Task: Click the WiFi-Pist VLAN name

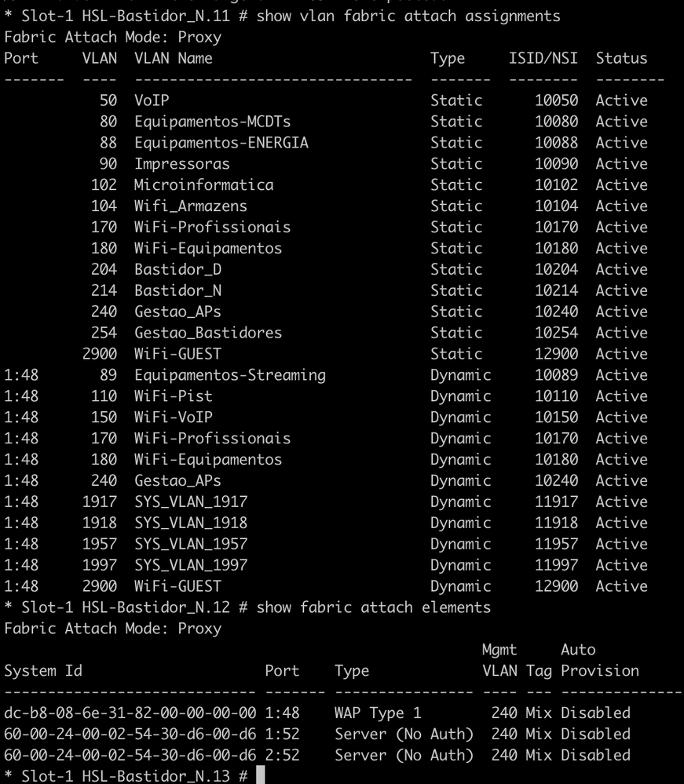Action: [173, 396]
